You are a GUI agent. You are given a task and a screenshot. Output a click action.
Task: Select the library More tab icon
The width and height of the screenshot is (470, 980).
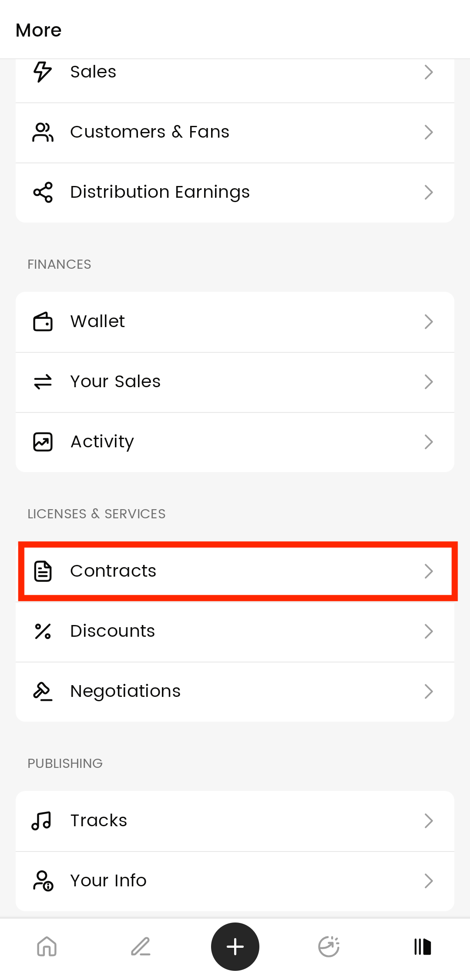[x=423, y=946]
